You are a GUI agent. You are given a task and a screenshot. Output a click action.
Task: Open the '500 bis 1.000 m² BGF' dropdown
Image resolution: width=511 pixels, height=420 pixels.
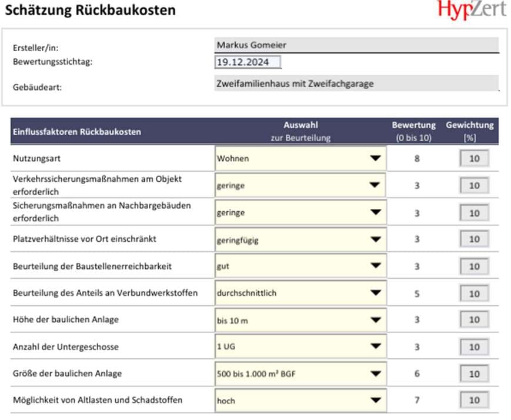[375, 374]
